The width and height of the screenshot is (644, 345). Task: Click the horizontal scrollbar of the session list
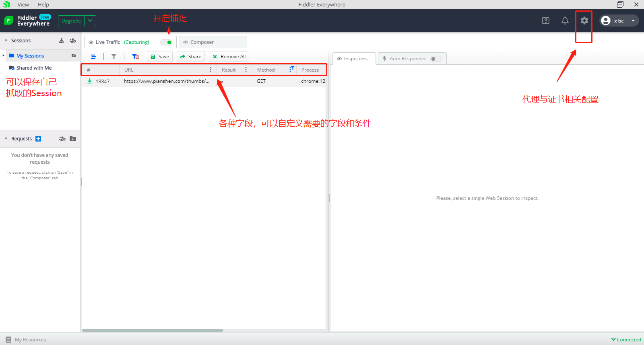(x=153, y=330)
